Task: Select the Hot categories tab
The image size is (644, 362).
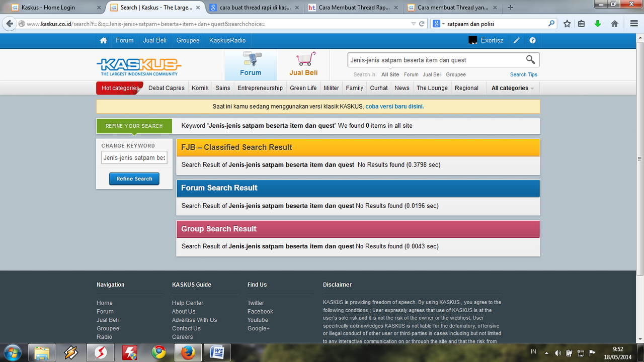Action: tap(120, 88)
